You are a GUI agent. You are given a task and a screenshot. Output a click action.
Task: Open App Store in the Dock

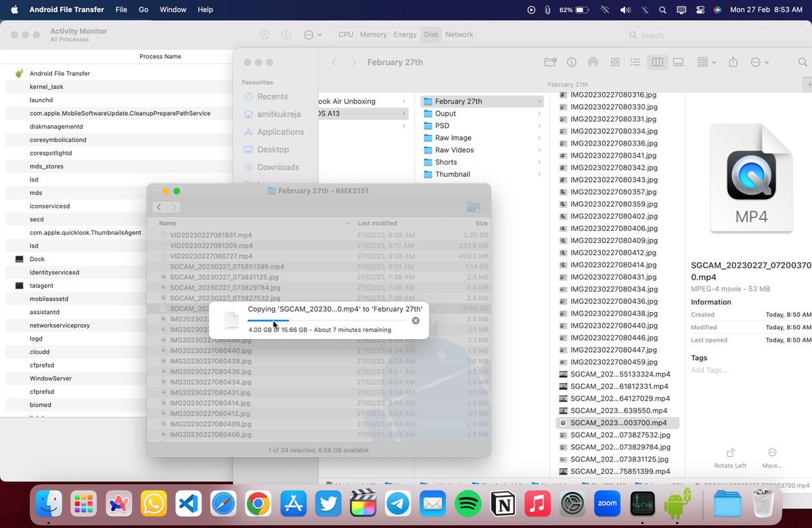[293, 504]
